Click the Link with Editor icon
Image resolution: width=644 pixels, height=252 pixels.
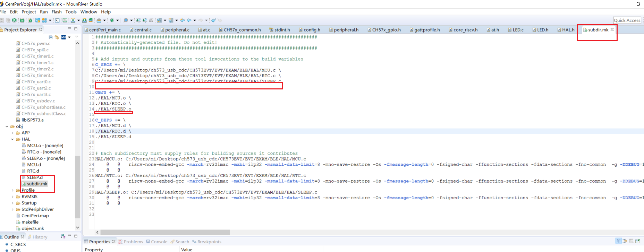[57, 37]
